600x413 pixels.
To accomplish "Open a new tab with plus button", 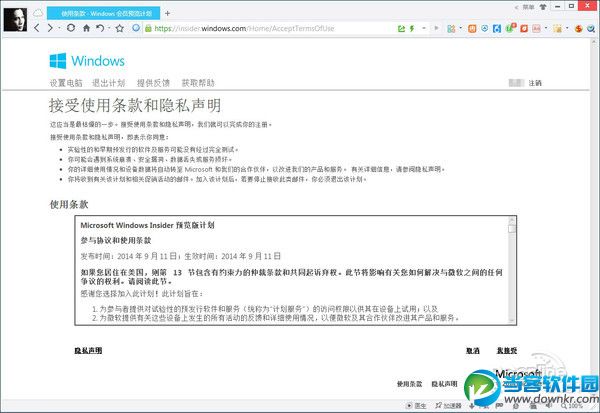I will point(167,13).
